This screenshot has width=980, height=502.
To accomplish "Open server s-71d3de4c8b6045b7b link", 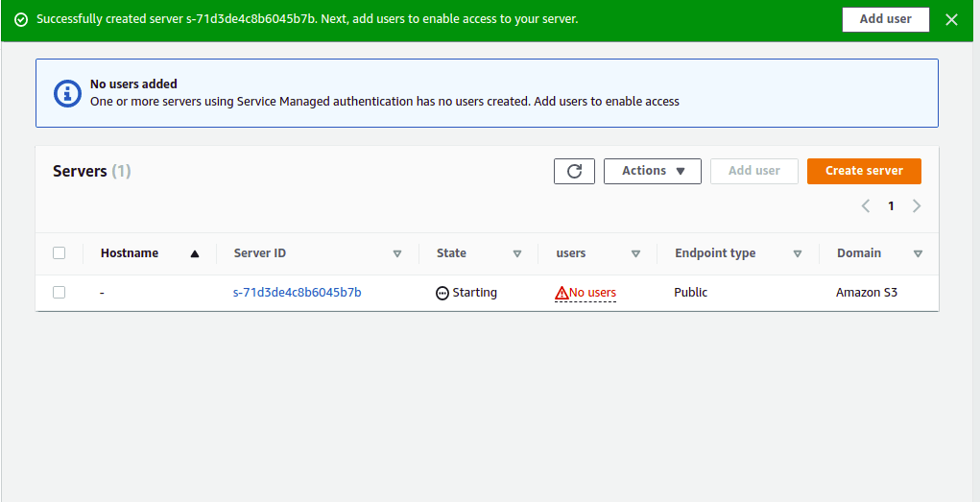I will [297, 292].
